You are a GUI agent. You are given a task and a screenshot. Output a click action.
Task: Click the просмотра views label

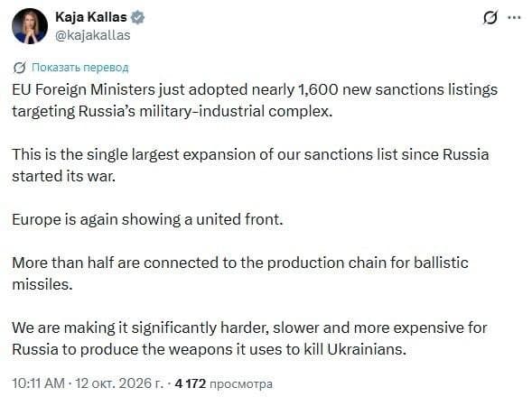241,384
